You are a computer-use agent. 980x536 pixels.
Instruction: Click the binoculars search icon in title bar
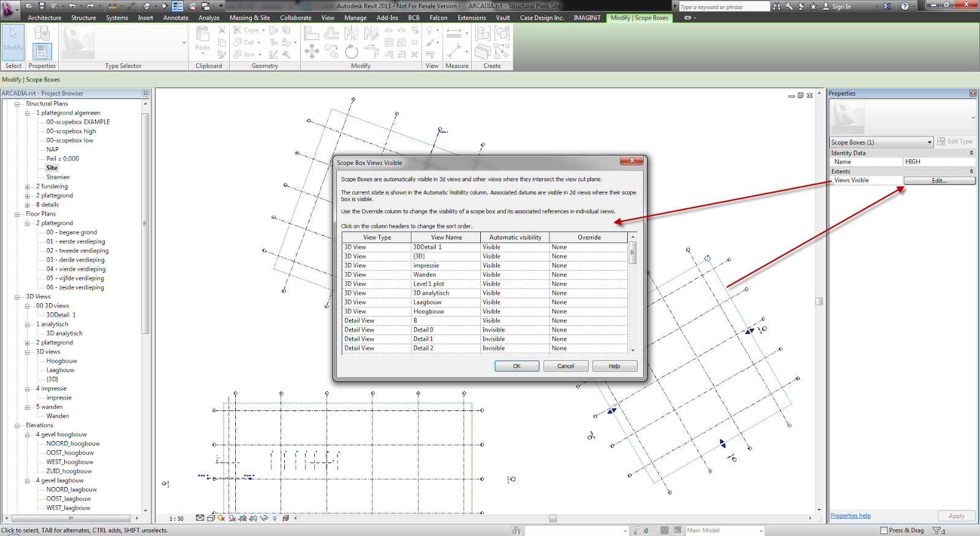[777, 6]
